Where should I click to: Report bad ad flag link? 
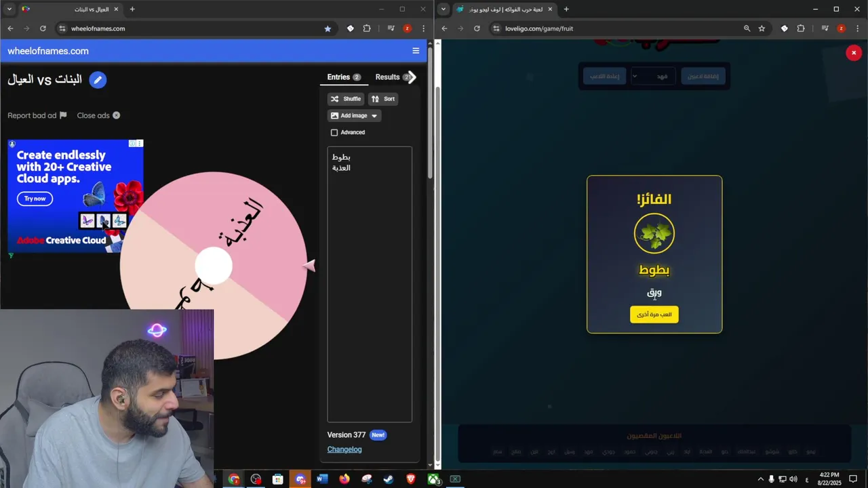(37, 115)
